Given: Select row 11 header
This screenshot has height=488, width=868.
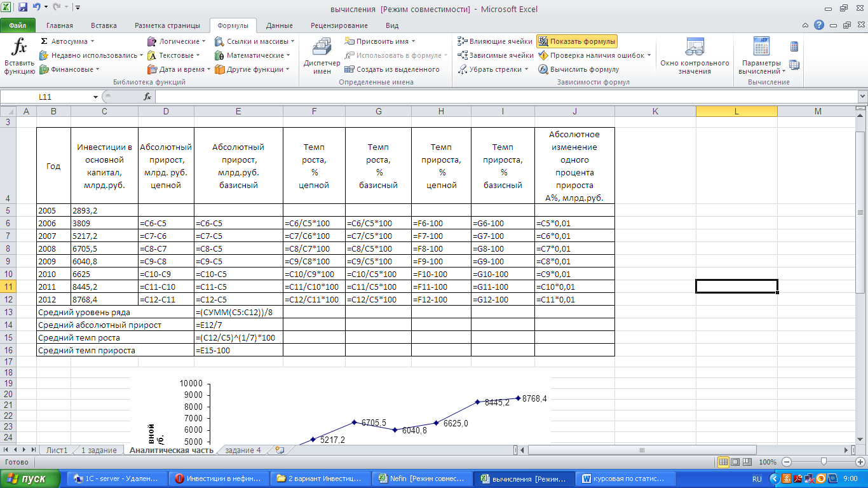Looking at the screenshot, I should pos(9,287).
